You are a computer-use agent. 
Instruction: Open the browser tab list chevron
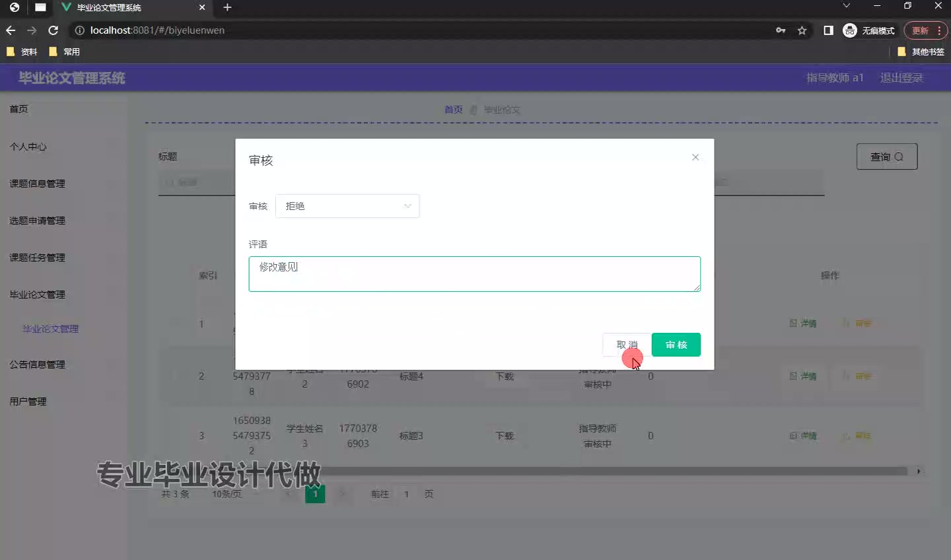click(846, 5)
